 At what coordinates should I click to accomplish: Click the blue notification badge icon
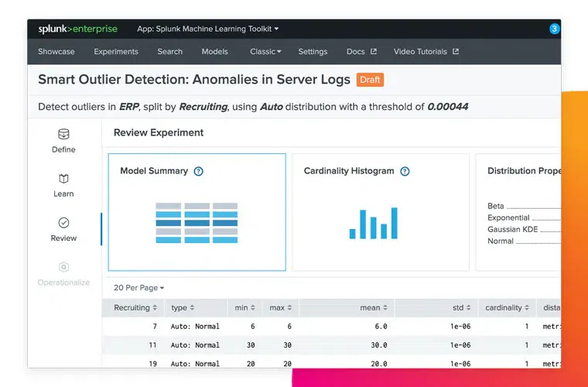click(554, 29)
